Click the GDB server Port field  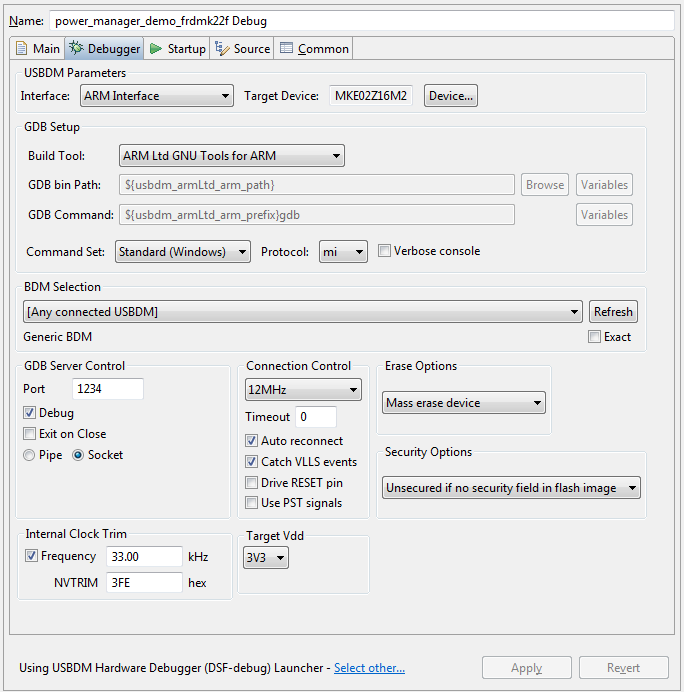point(108,389)
